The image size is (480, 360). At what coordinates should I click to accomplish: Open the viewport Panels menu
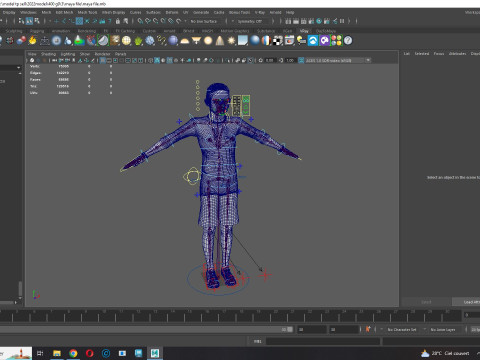point(121,54)
